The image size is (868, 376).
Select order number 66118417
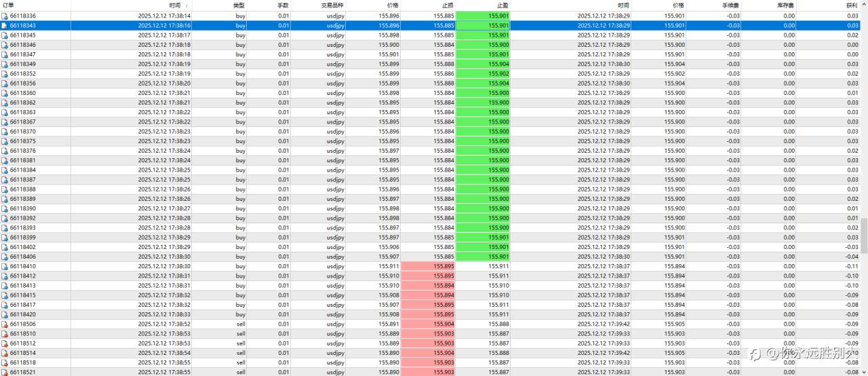click(x=23, y=305)
